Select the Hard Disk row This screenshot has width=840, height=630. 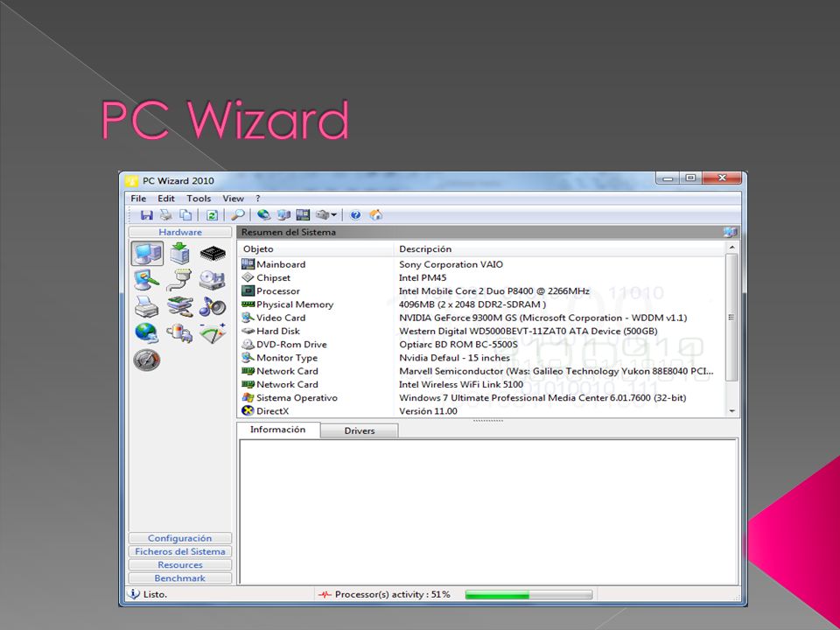(481, 331)
